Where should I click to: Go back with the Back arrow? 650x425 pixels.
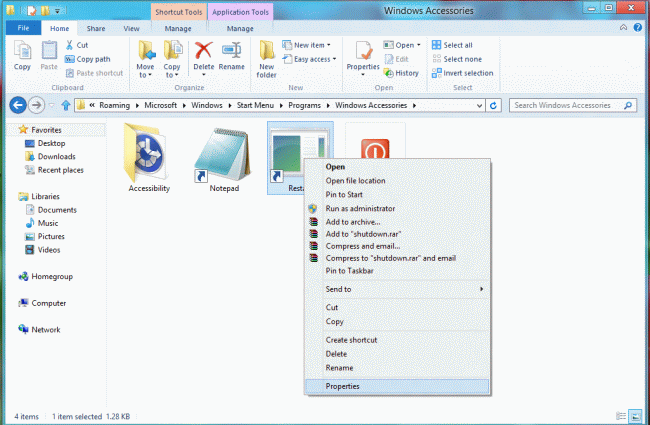18,105
